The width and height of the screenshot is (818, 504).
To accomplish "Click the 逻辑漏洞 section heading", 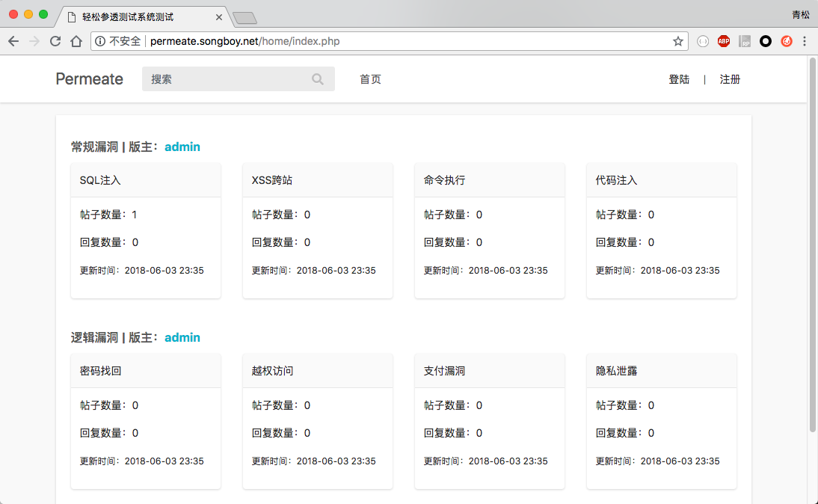I will point(94,337).
